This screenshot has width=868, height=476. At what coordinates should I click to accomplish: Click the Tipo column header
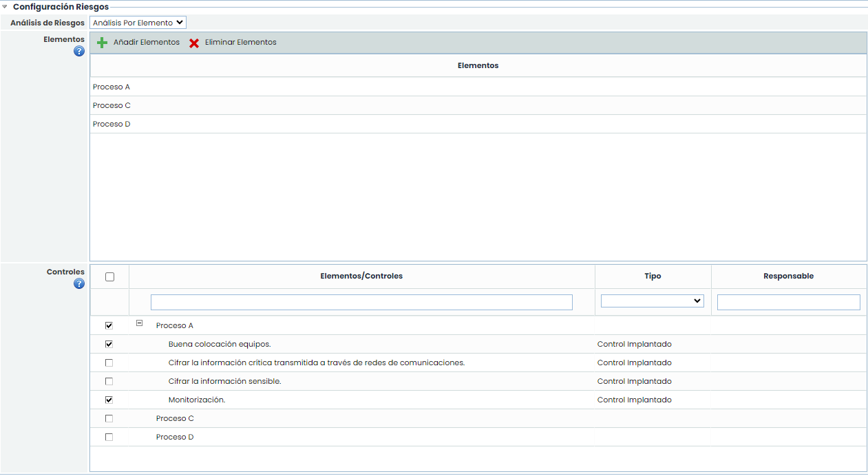(x=653, y=277)
